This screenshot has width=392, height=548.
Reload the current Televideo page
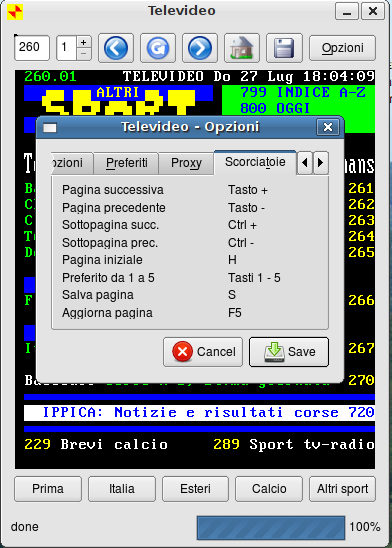point(158,48)
